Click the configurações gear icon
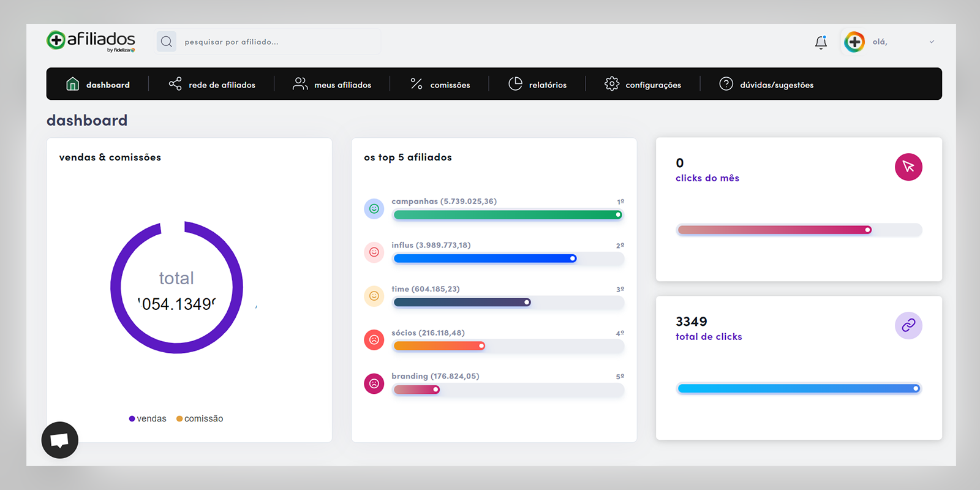Image resolution: width=980 pixels, height=490 pixels. 611,84
